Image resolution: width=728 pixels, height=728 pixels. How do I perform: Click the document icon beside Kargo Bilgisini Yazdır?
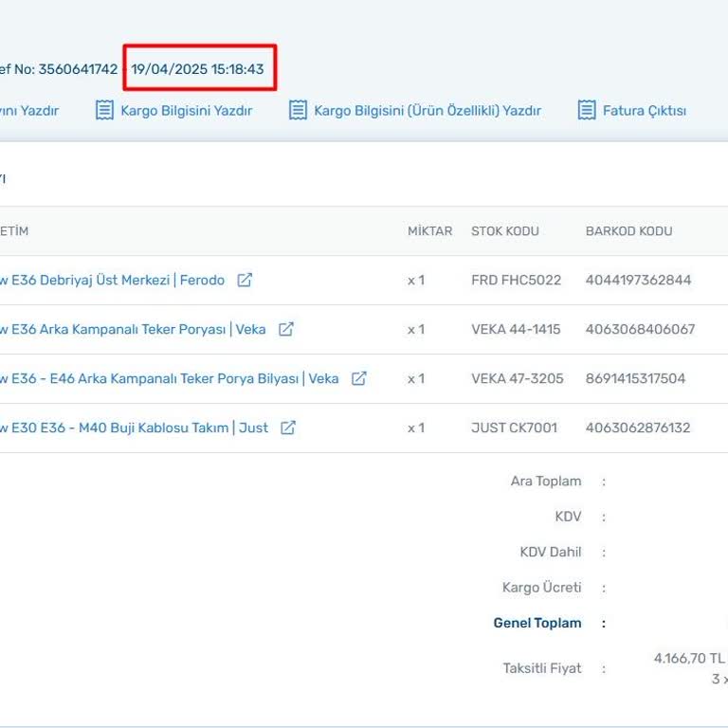point(104,111)
